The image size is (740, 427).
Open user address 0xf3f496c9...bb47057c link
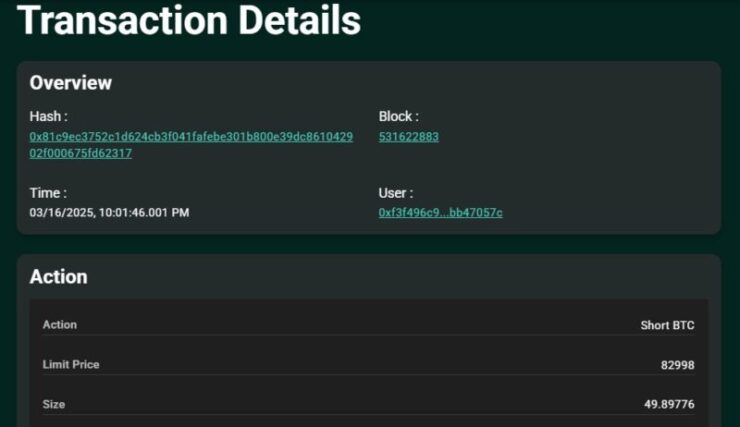(x=440, y=213)
